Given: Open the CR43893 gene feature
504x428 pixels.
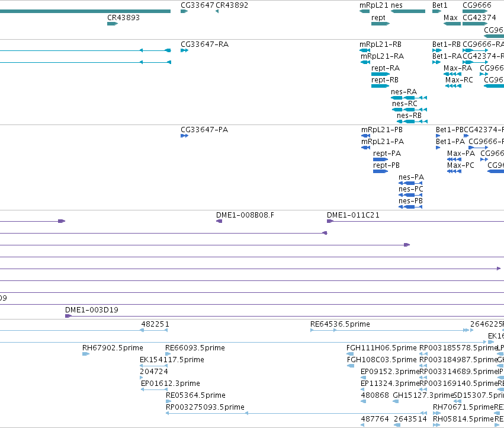Looking at the screenshot, I should pyautogui.click(x=113, y=24).
